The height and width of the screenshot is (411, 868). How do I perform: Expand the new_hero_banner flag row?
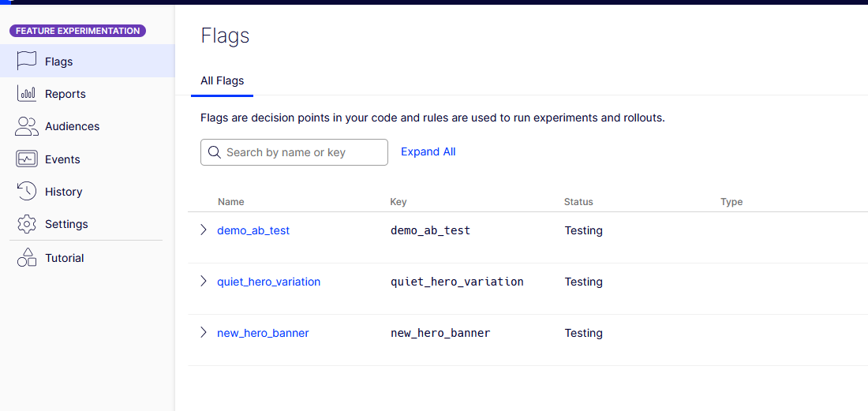coord(203,332)
